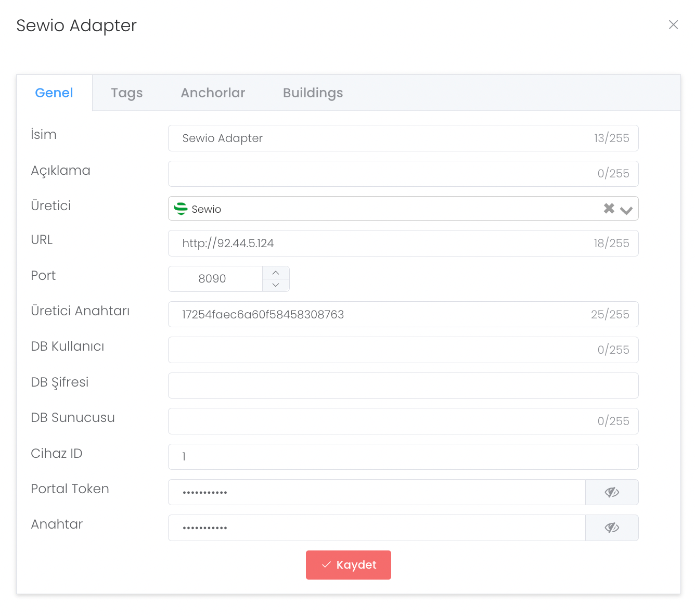Reveal the Anahtar password field
Image resolution: width=695 pixels, height=616 pixels.
[612, 528]
